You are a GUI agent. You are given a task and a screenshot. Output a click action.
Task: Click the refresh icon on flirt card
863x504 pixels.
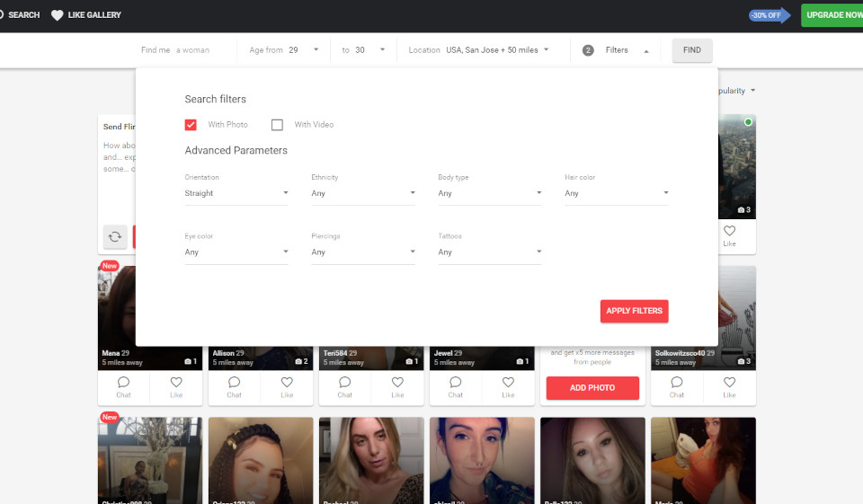115,236
